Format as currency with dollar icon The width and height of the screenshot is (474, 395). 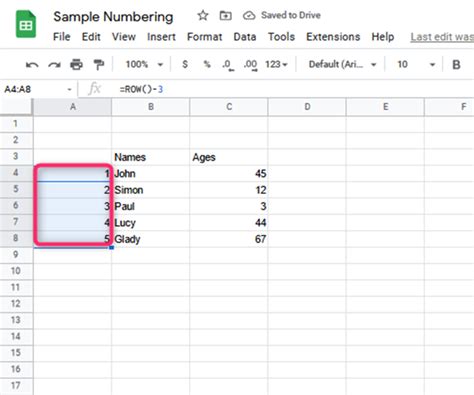click(x=185, y=64)
